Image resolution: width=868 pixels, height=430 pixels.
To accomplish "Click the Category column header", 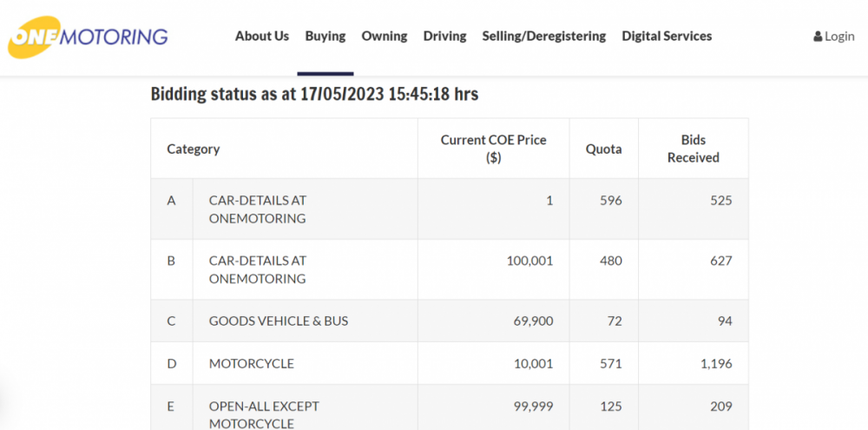I will tap(193, 149).
